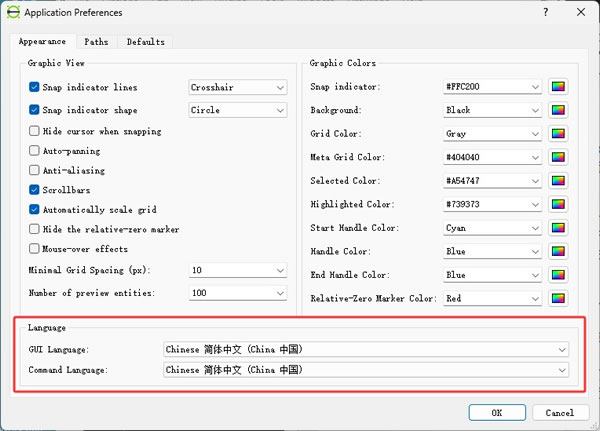The width and height of the screenshot is (600, 431).
Task: Open the GUI Language dropdown
Action: click(366, 349)
